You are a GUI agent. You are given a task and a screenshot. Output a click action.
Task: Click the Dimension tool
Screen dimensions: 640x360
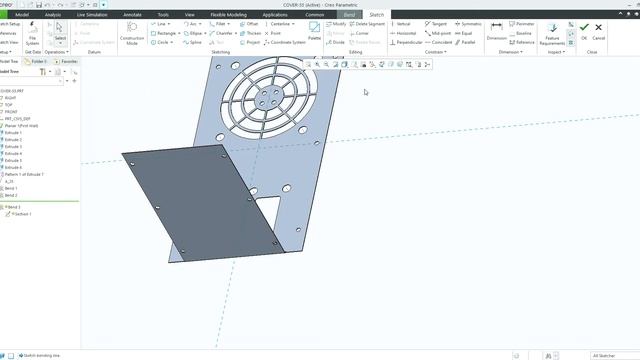[x=497, y=31]
